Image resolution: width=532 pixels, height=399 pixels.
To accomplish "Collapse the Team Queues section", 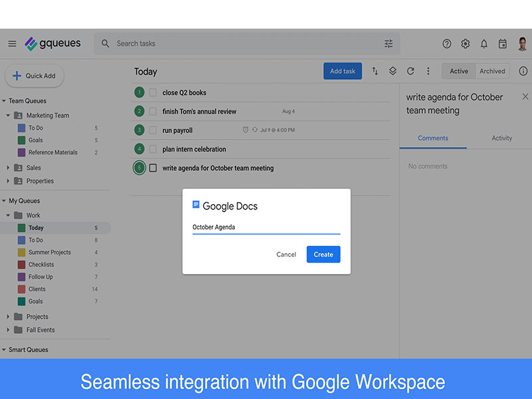I will (4, 101).
